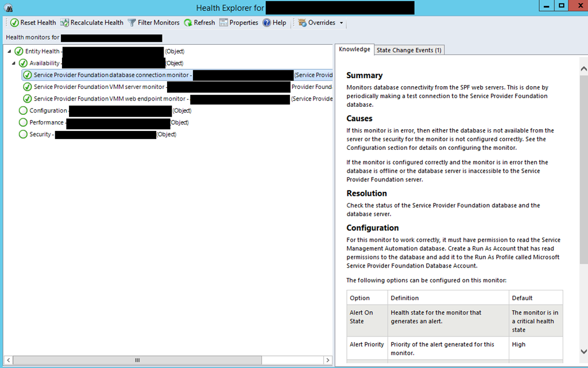Click the tree horizontal scrollbar thumb

137,360
